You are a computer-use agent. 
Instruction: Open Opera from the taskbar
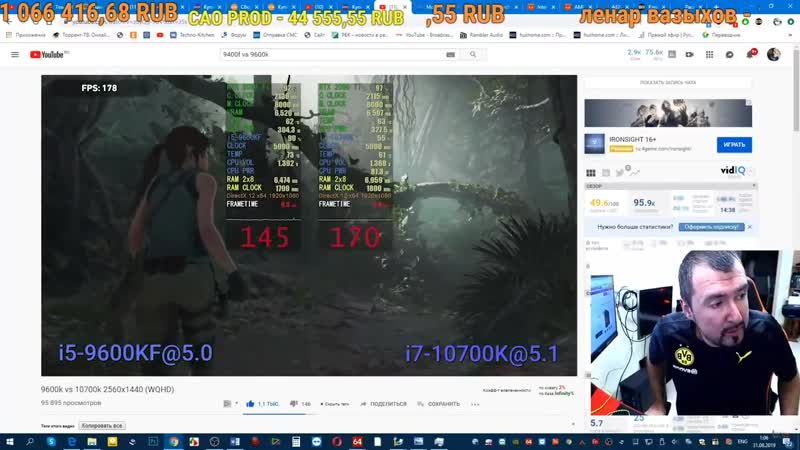[337, 442]
